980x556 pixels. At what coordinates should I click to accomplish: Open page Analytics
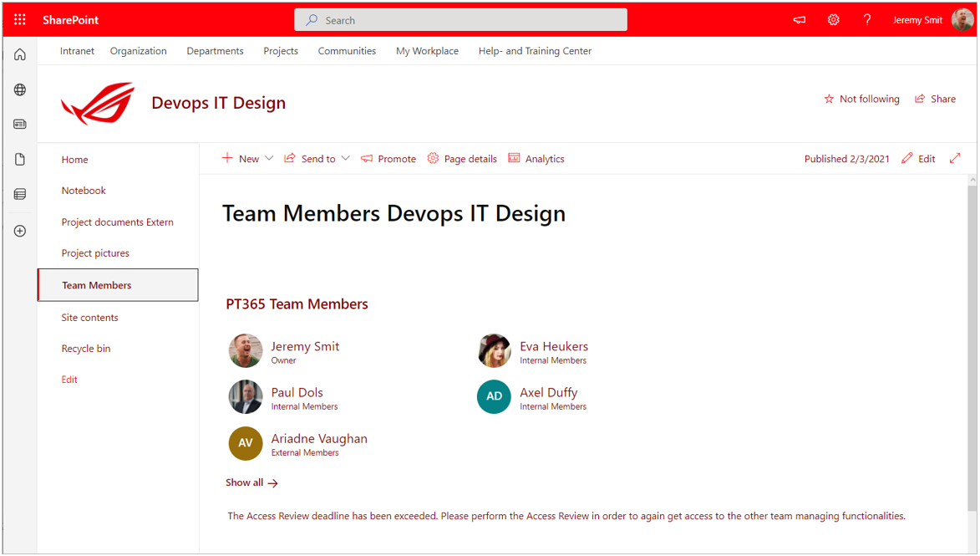[x=536, y=159]
